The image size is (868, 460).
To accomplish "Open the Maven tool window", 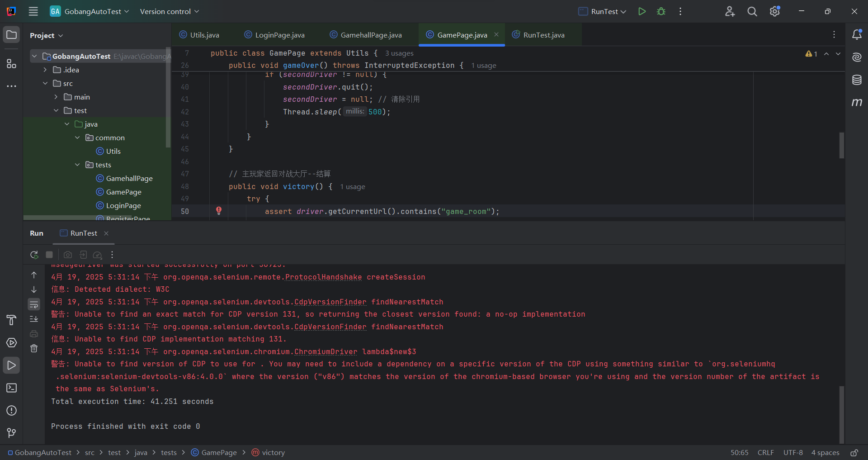I will click(857, 103).
